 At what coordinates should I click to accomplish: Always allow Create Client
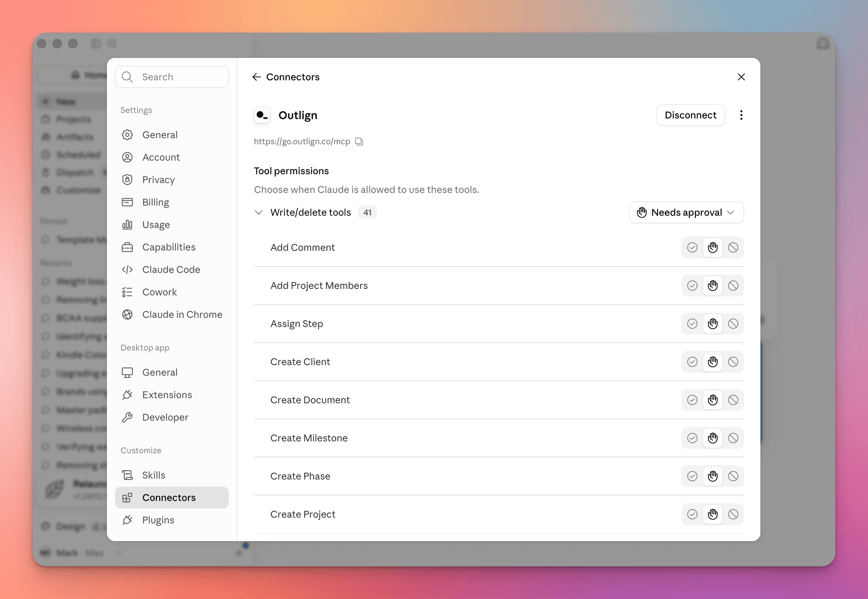[x=692, y=362]
